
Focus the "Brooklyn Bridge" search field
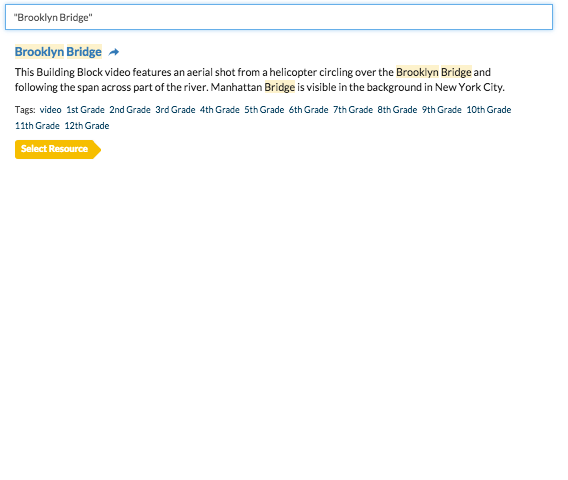click(x=279, y=17)
